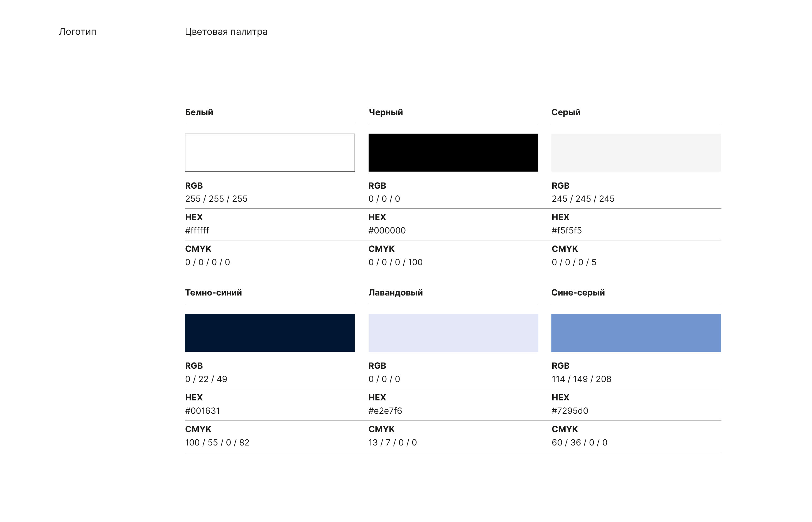Open the Логотип section heading
This screenshot has height=522, width=812.
coord(78,31)
